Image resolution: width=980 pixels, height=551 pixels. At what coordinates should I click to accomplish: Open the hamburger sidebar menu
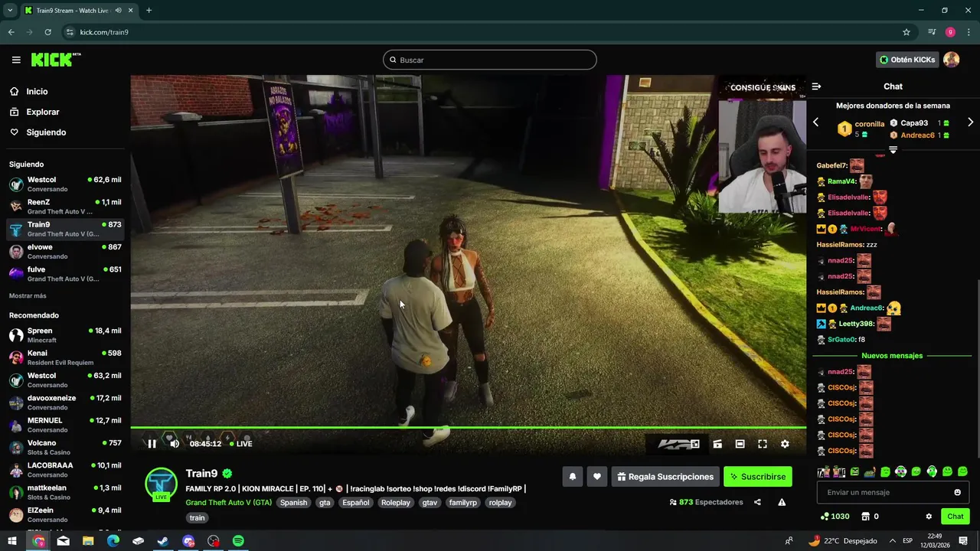click(16, 60)
